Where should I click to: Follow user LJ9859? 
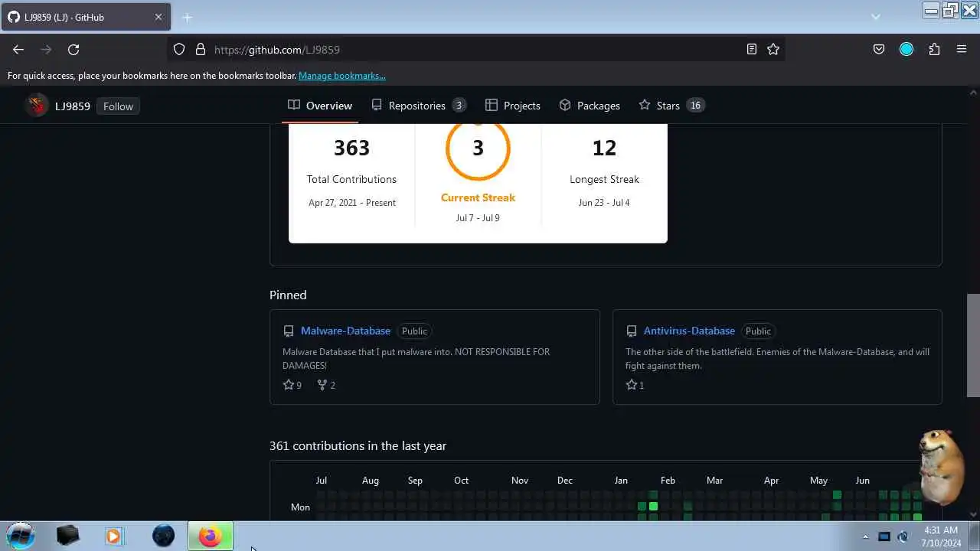click(x=118, y=106)
